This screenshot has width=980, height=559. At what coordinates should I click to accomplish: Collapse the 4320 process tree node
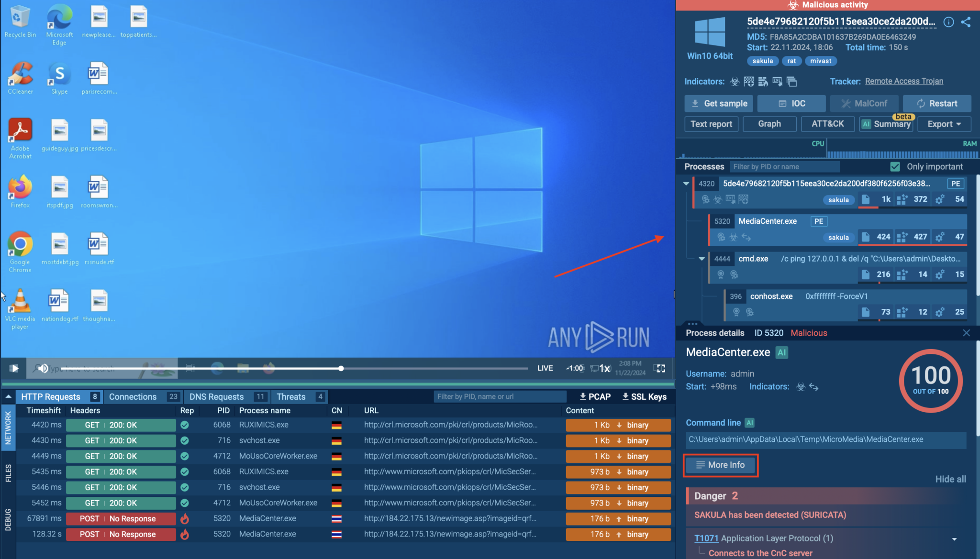pos(686,183)
